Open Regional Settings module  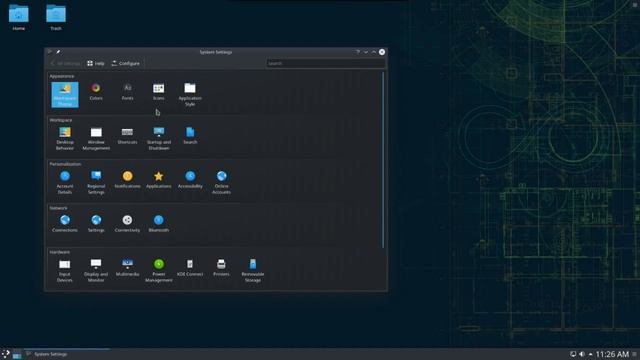pyautogui.click(x=96, y=183)
